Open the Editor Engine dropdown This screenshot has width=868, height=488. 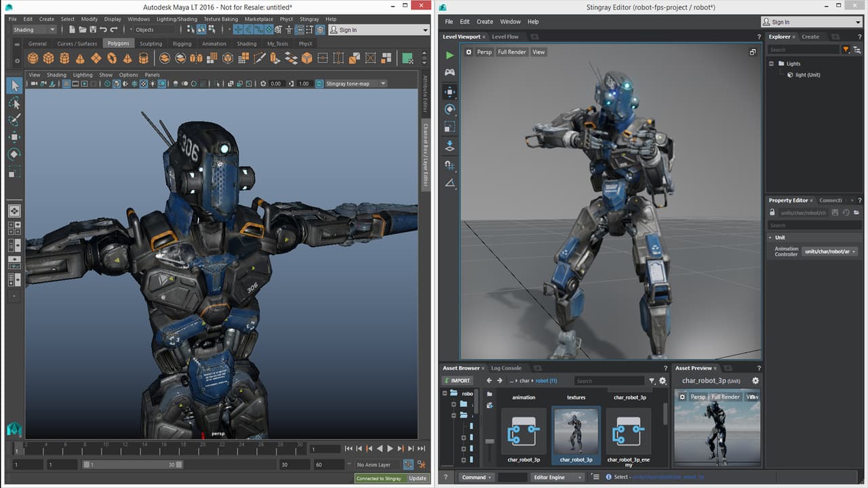pyautogui.click(x=557, y=477)
